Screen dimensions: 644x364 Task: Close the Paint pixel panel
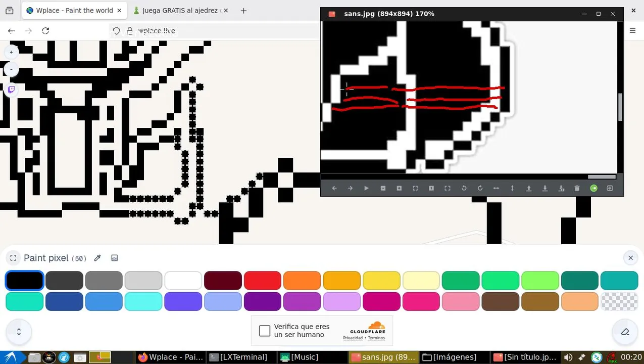click(630, 258)
